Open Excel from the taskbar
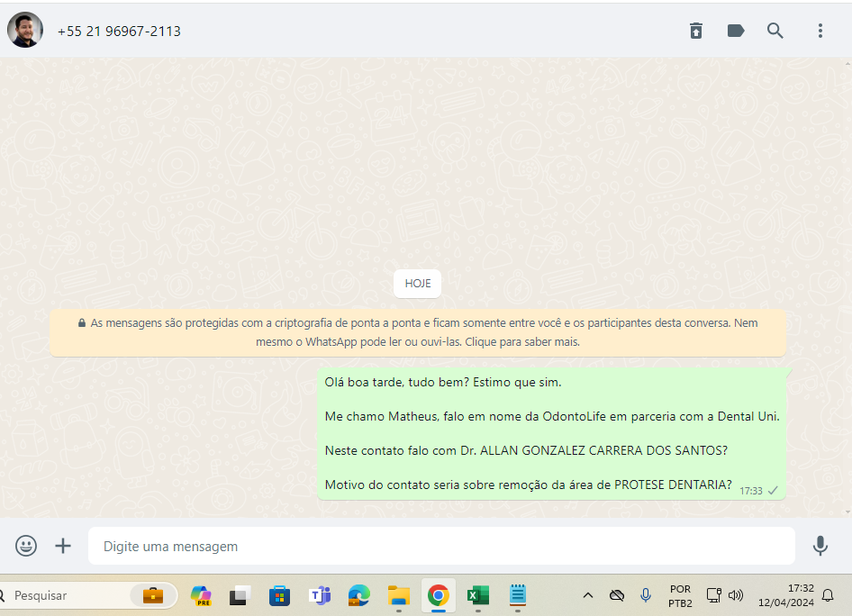The height and width of the screenshot is (616, 852). (478, 596)
